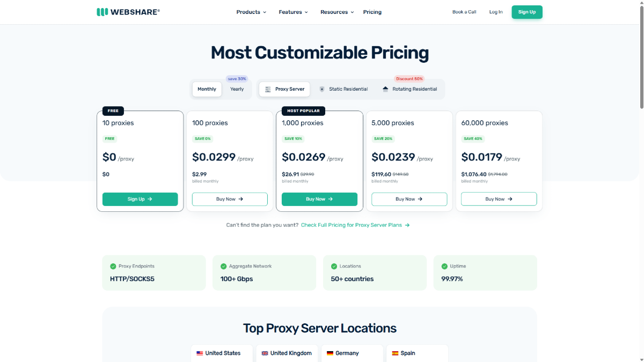The image size is (644, 362).
Task: Select the Static Residential tab
Action: point(343,89)
